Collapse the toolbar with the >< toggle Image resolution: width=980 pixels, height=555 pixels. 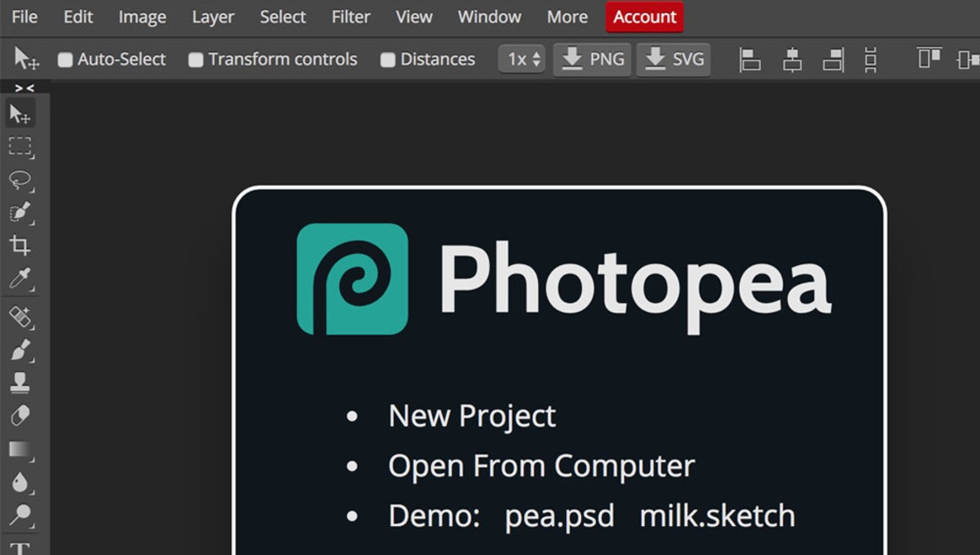click(x=24, y=89)
